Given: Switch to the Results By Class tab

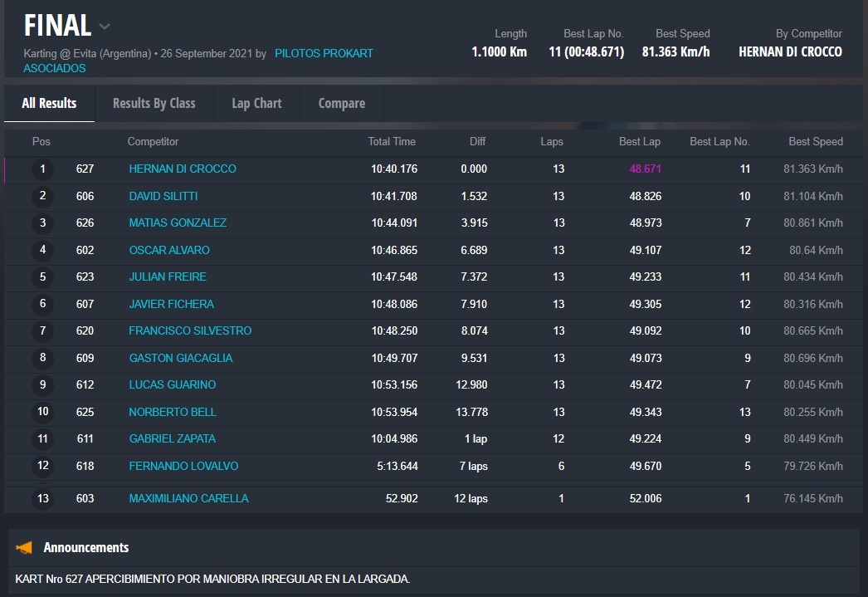Looking at the screenshot, I should [154, 104].
